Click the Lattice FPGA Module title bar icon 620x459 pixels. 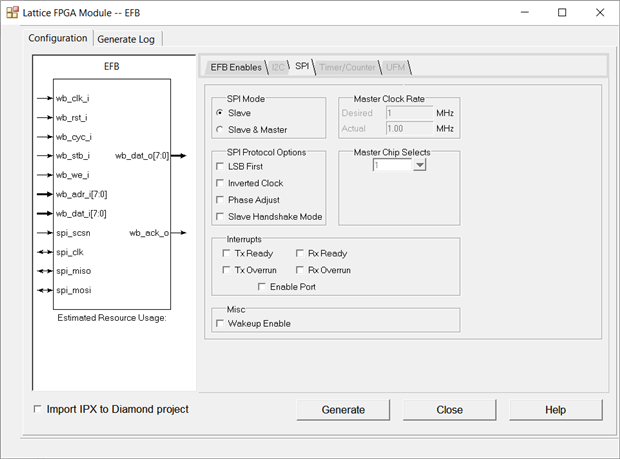tap(12, 13)
